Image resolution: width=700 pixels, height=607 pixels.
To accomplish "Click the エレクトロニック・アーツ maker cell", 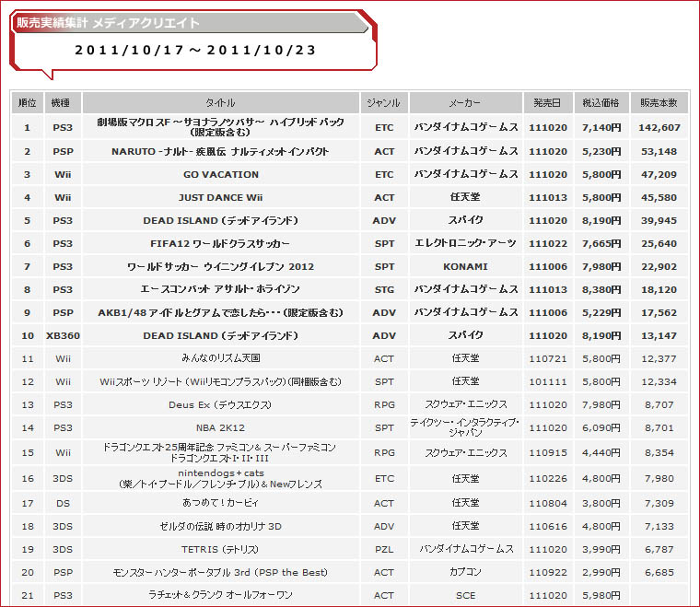I will 466,243.
